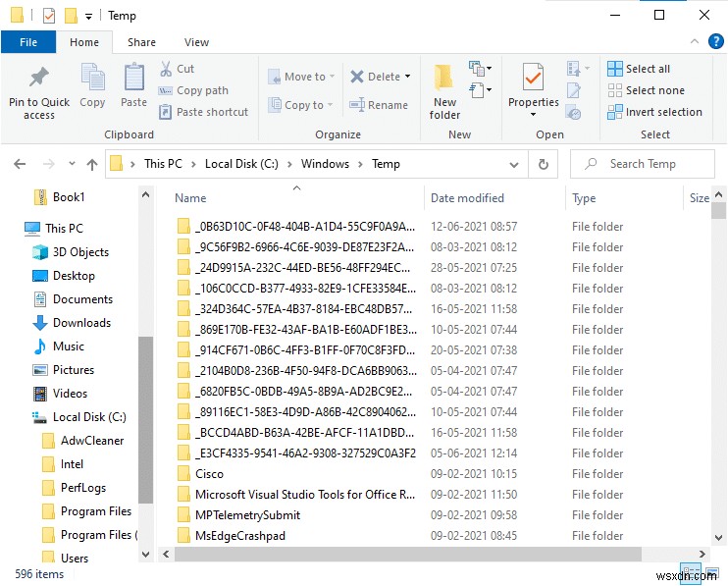The image size is (728, 586).
Task: Open the address bar history dropdown
Action: tap(513, 164)
